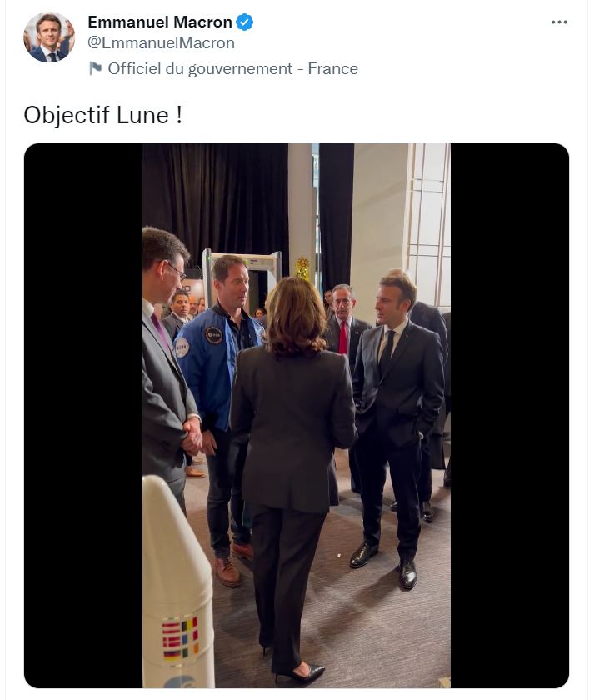Click the black left margin of video

pos(83,416)
